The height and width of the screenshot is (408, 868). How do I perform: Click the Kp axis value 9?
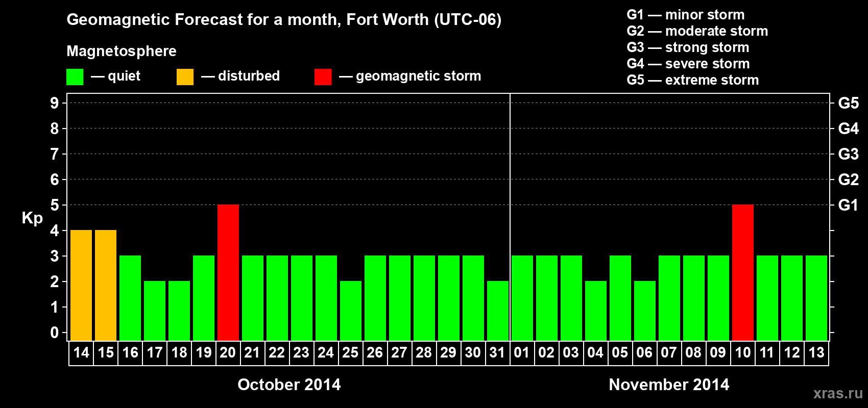click(x=55, y=103)
